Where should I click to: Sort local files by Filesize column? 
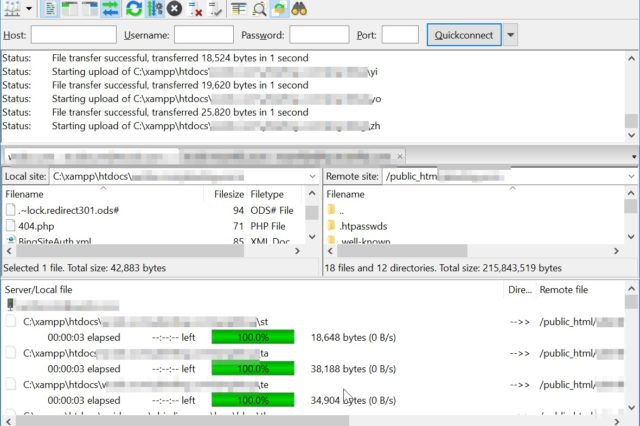click(225, 194)
